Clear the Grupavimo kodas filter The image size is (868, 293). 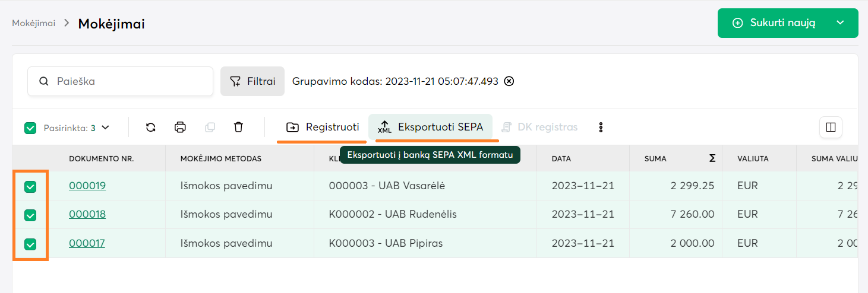tap(509, 81)
